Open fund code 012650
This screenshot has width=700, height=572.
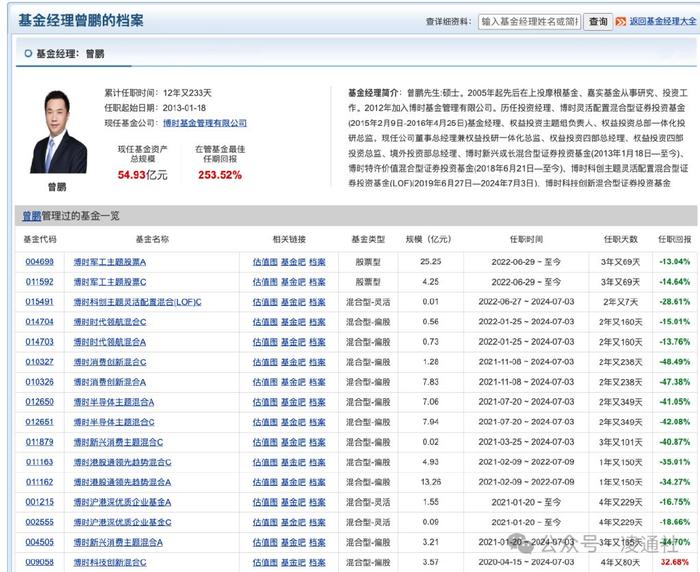pyautogui.click(x=39, y=402)
